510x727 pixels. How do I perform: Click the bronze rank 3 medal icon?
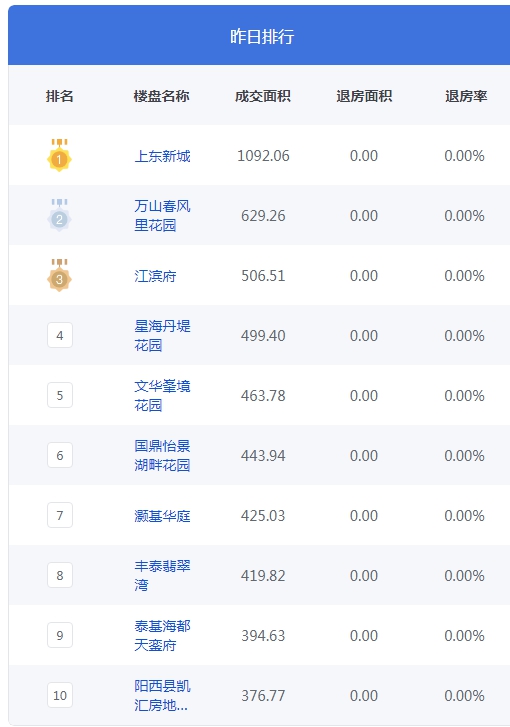coord(59,275)
